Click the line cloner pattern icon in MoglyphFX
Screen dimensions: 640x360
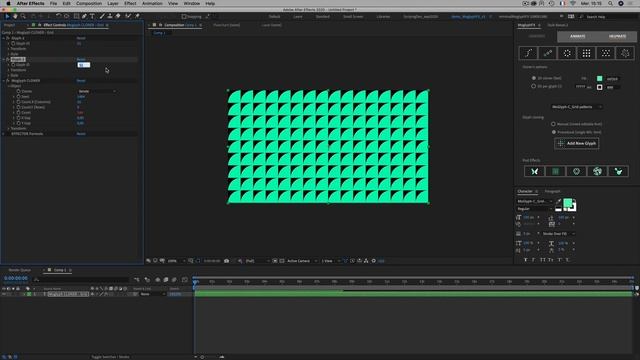tap(548, 53)
